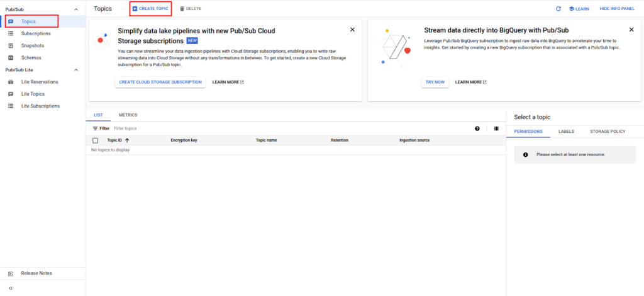Image resolution: width=644 pixels, height=296 pixels.
Task: Dismiss the Cloud Storage subscriptions banner
Action: click(x=352, y=30)
